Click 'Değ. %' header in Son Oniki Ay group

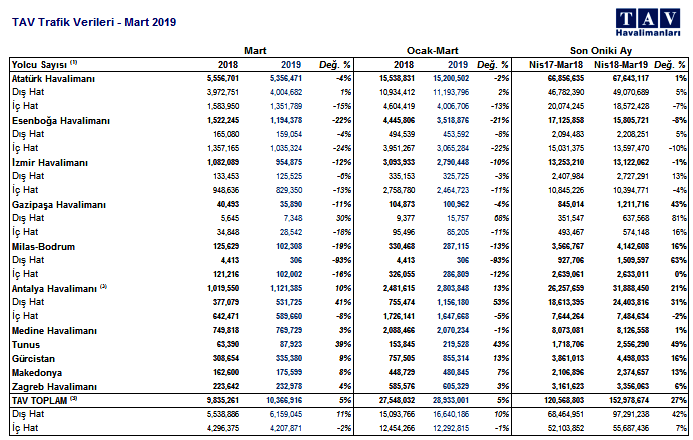tap(670, 65)
